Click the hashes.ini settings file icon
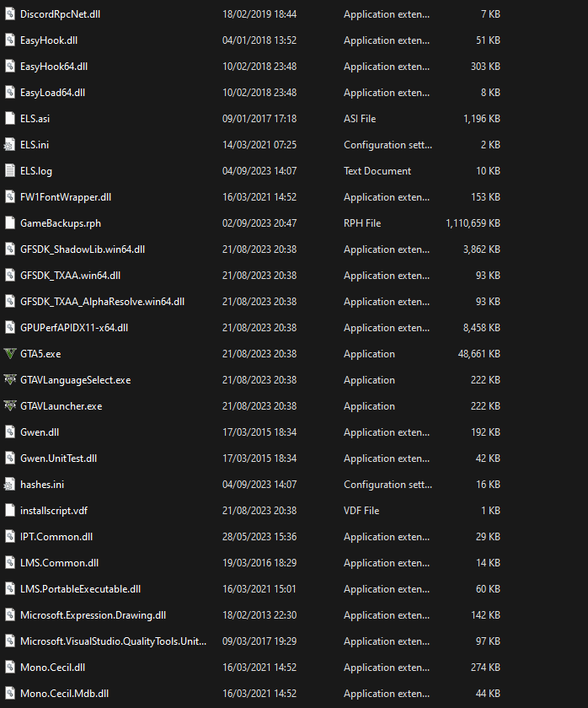 click(10, 485)
